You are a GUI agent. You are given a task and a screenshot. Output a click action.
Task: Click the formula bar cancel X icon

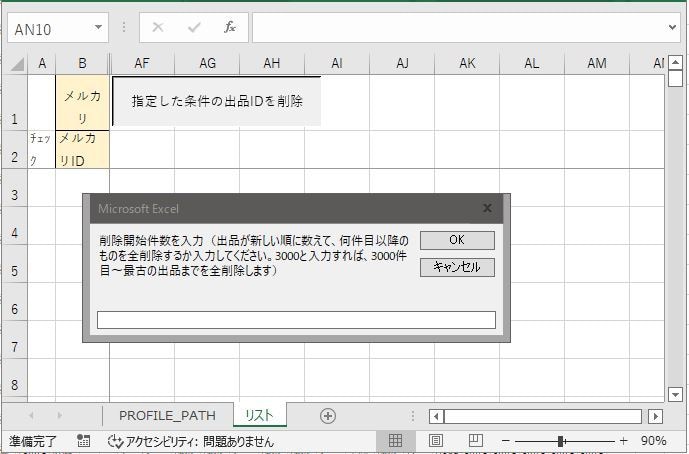pyautogui.click(x=158, y=28)
